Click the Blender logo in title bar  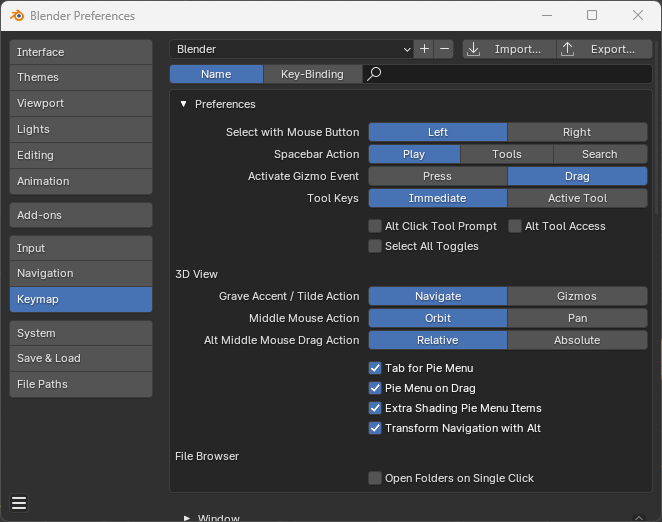[17, 16]
